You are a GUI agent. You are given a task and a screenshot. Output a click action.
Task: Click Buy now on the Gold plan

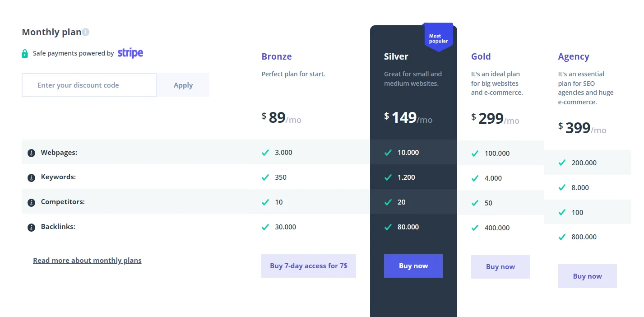(500, 267)
